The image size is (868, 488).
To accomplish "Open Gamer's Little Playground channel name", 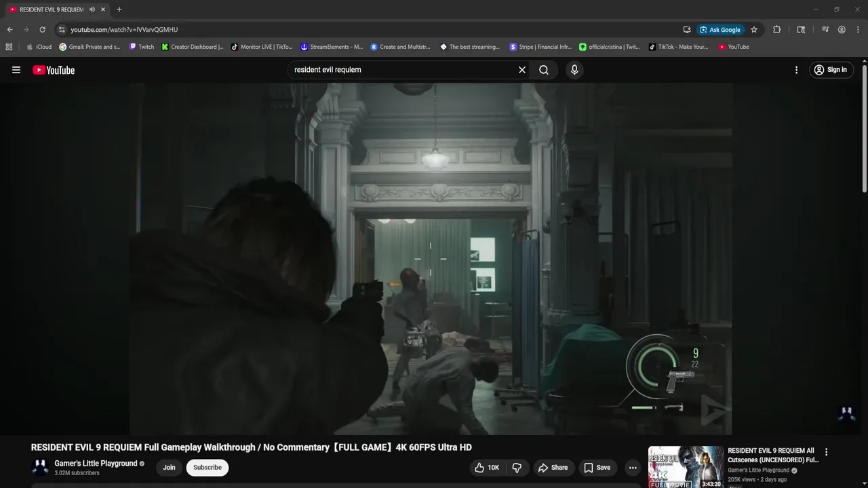I will [96, 464].
